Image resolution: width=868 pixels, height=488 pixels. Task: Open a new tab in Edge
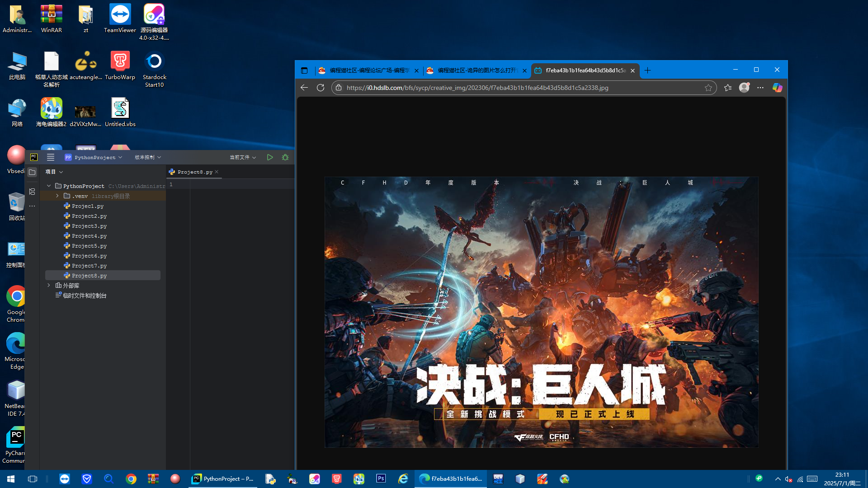(648, 70)
